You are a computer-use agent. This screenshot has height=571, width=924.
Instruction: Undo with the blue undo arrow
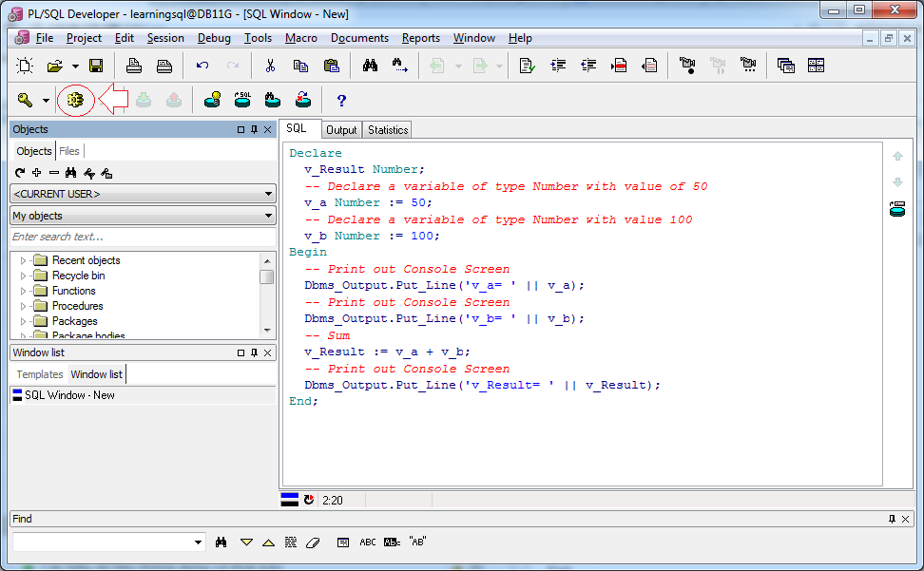coord(202,66)
